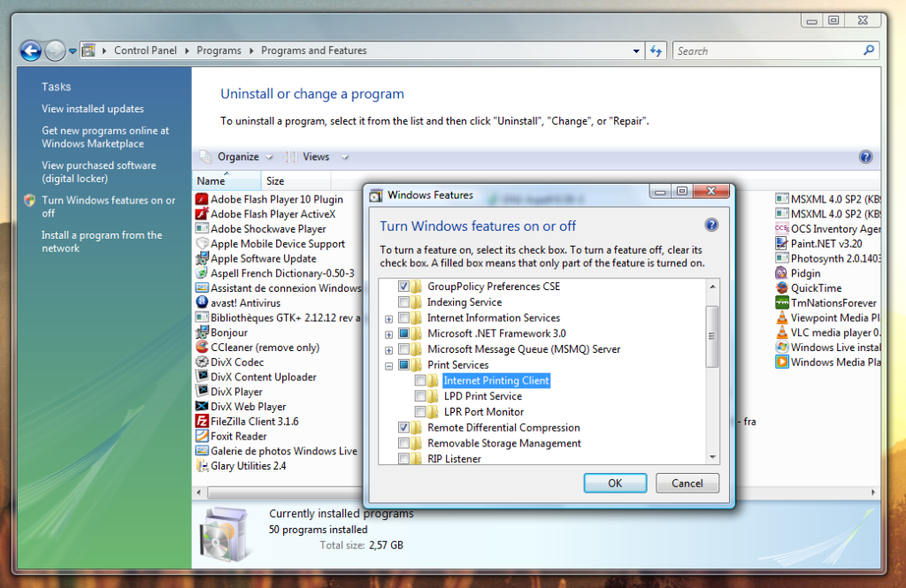Image resolution: width=906 pixels, height=588 pixels.
Task: Check the LPR Port Monitor box
Action: pyautogui.click(x=420, y=412)
